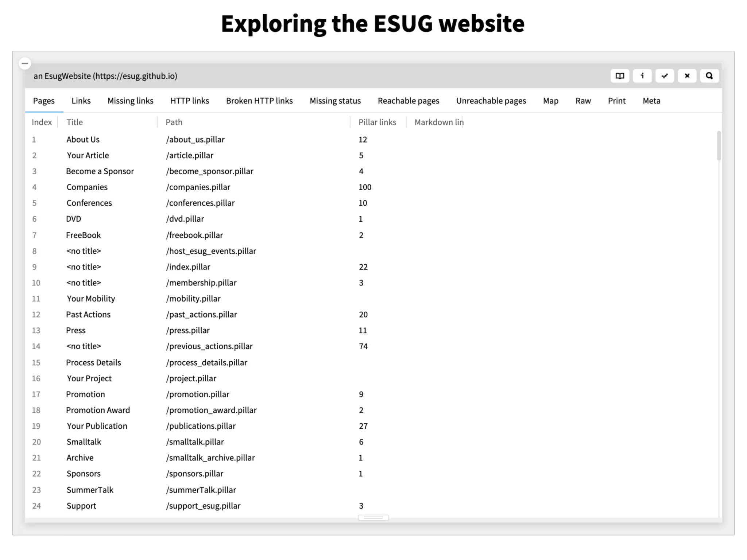The height and width of the screenshot is (560, 747).
Task: Switch to the Links tab
Action: pyautogui.click(x=81, y=101)
